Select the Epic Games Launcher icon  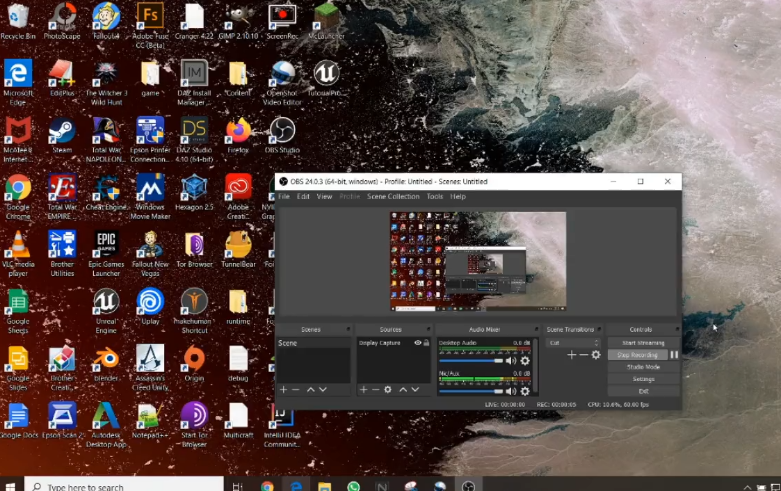(x=106, y=254)
